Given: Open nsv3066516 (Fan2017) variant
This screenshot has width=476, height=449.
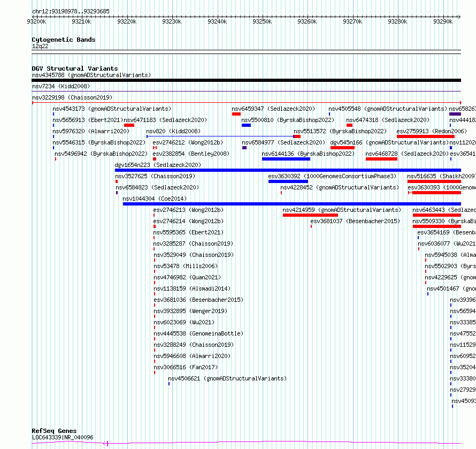Looking at the screenshot, I should pos(186,367).
